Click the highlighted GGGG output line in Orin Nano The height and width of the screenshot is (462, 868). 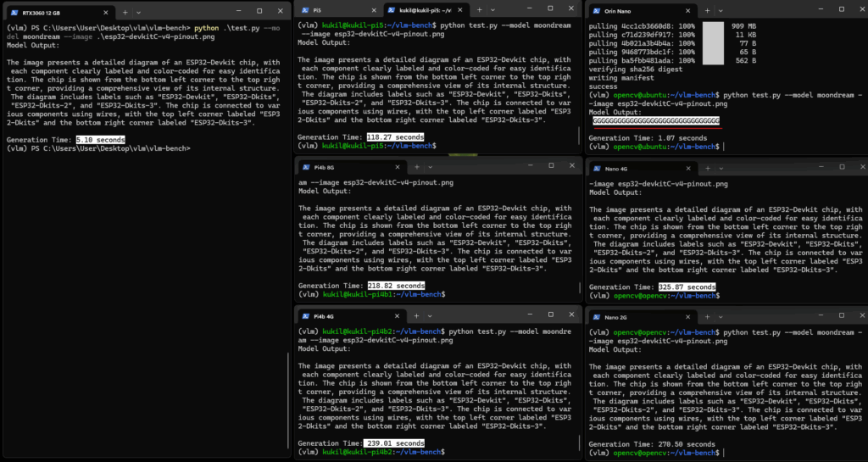(x=656, y=121)
